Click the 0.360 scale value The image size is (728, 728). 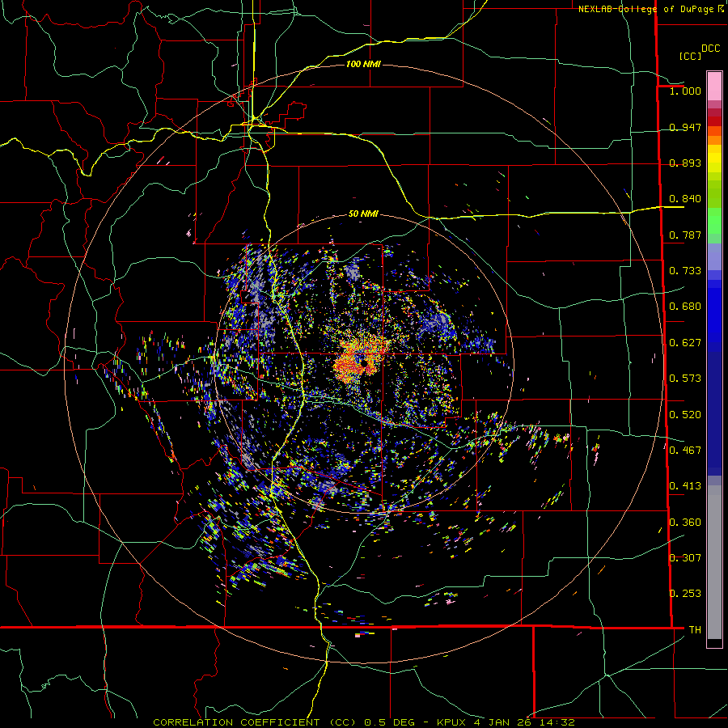click(685, 523)
